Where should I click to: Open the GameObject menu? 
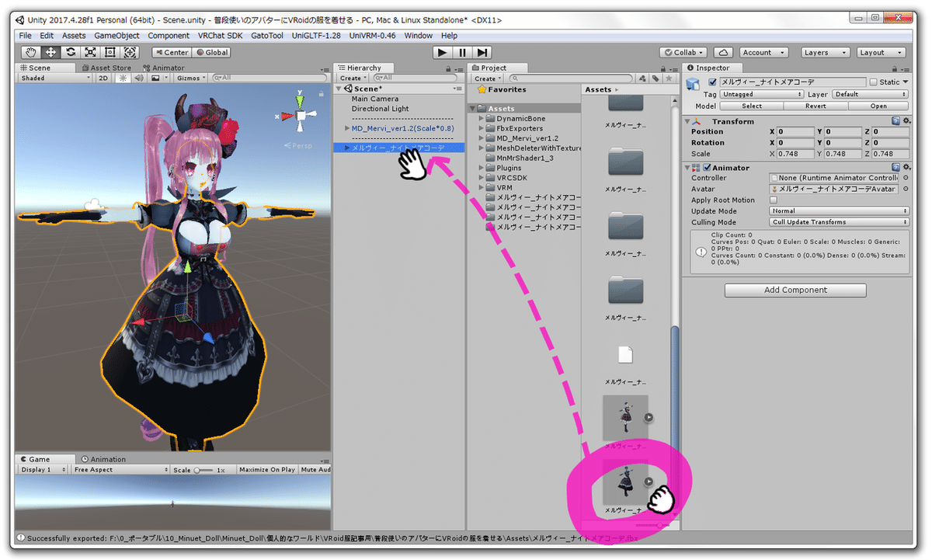pos(116,36)
